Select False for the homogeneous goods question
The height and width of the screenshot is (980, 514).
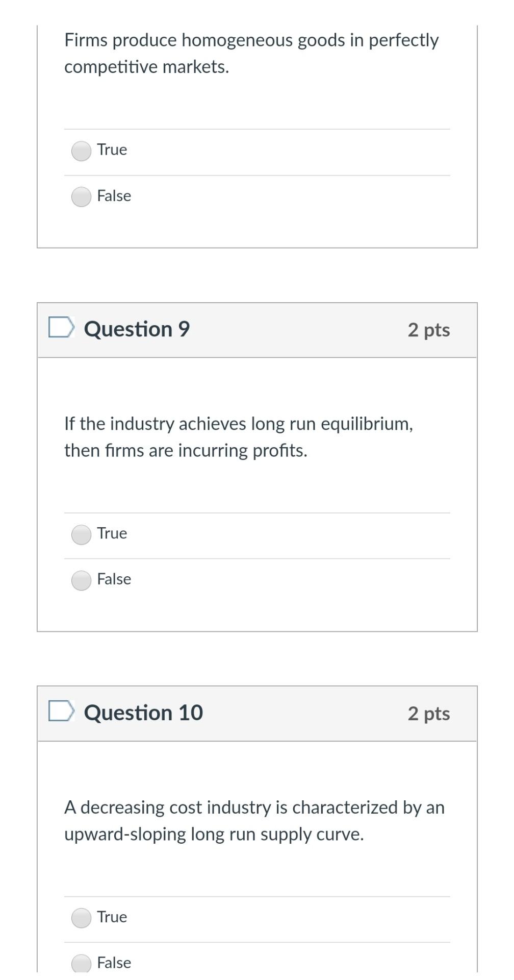tap(81, 197)
